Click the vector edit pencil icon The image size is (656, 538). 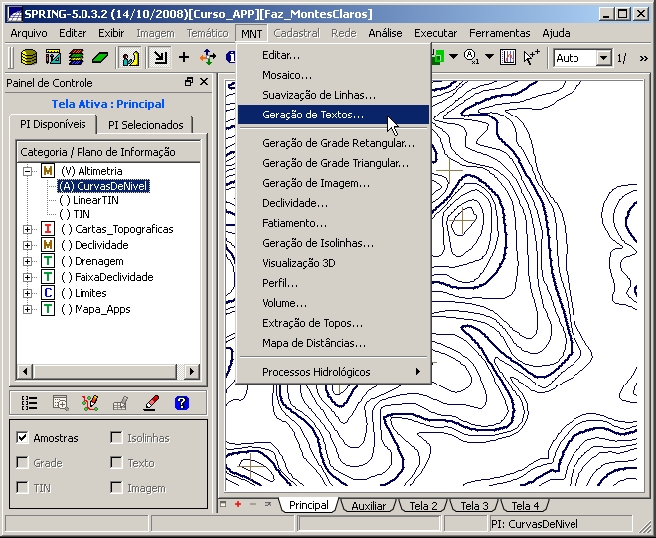tap(90, 403)
